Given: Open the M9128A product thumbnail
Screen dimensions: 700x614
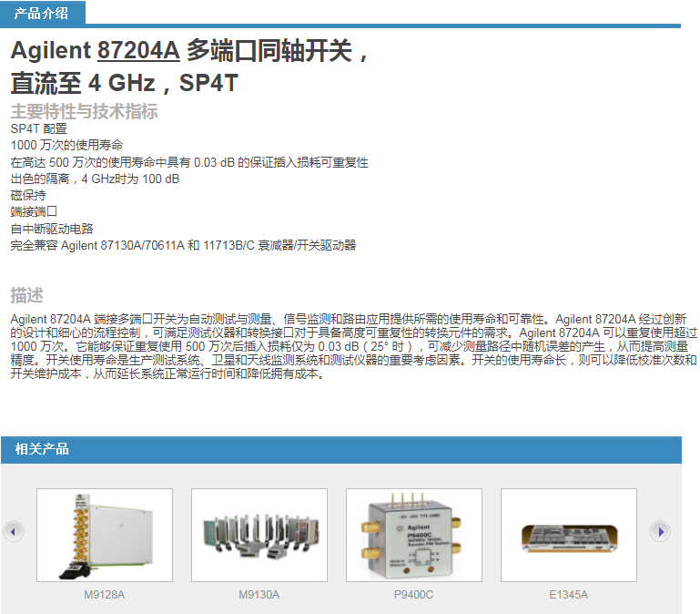Looking at the screenshot, I should click(105, 535).
